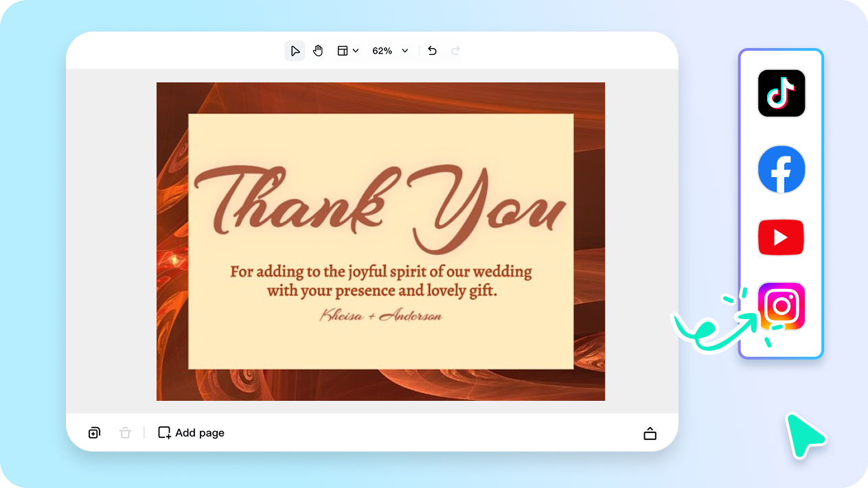
Task: Open the zoom percentage chevron
Action: tap(404, 50)
